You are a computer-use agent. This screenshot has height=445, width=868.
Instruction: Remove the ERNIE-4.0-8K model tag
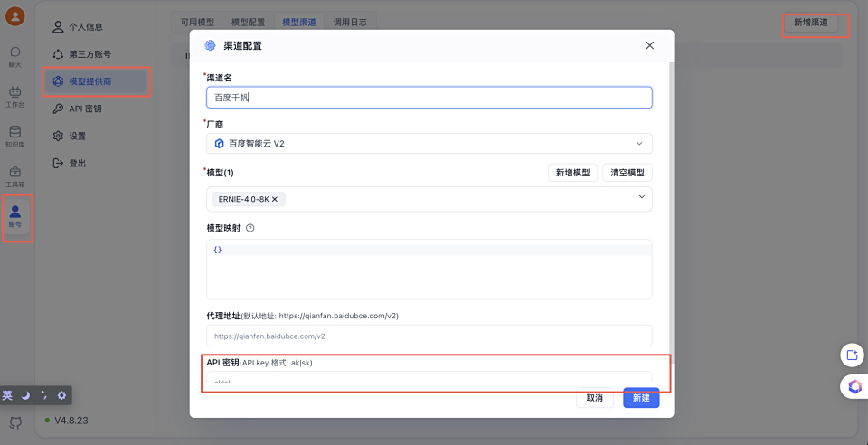click(275, 199)
